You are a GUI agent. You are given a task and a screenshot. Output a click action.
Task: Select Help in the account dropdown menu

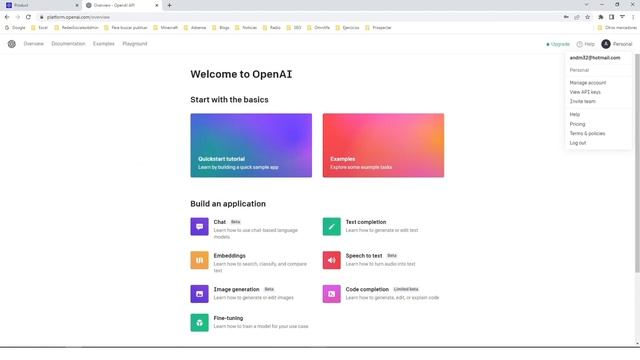click(575, 114)
